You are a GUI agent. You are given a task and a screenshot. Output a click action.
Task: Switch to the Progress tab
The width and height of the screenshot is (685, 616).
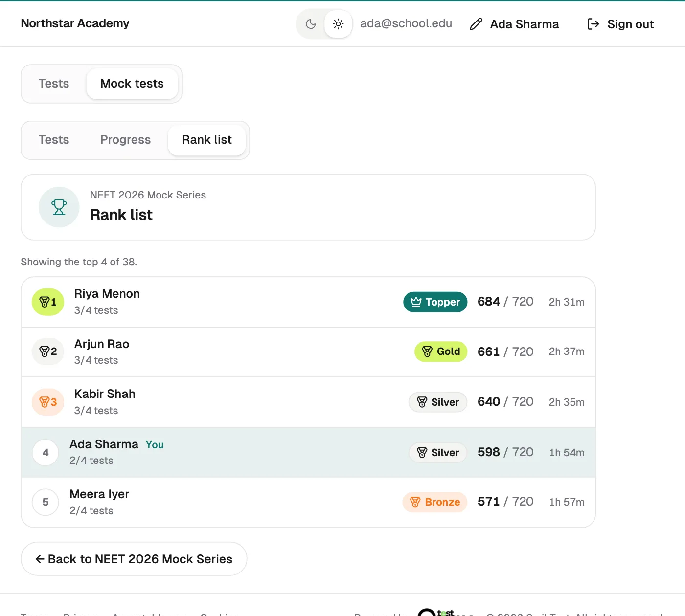125,140
